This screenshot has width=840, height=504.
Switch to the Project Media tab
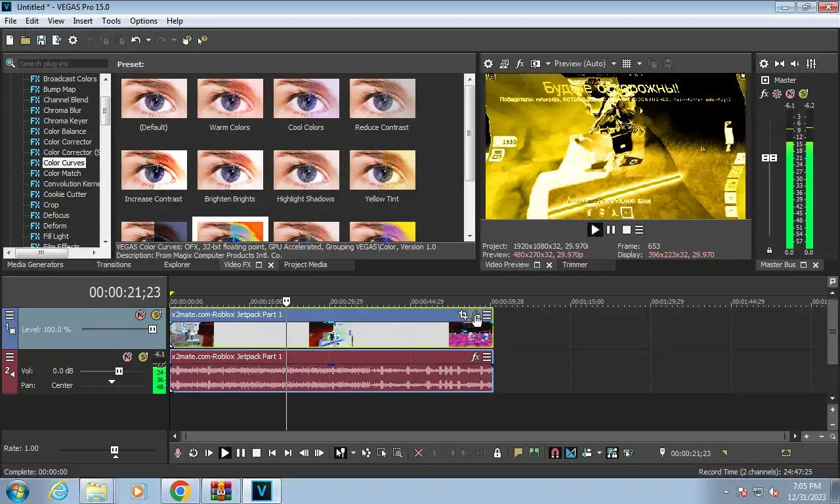305,264
